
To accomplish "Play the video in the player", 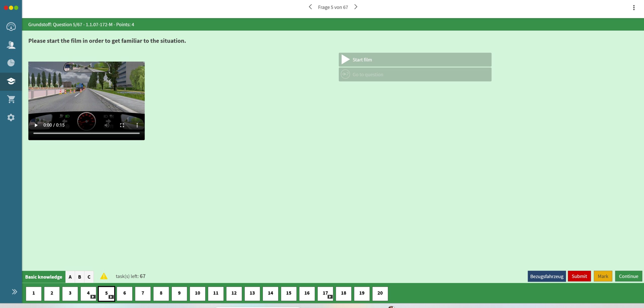I will coord(36,125).
